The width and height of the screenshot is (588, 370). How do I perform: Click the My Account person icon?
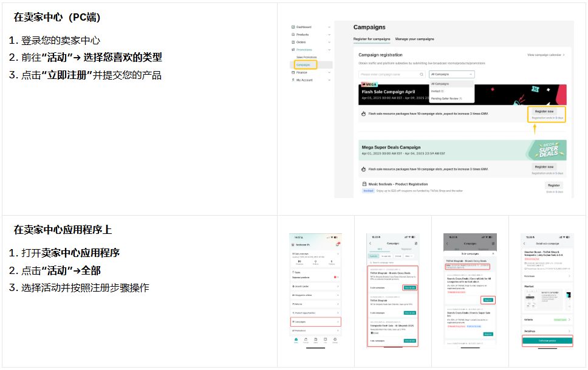point(293,80)
